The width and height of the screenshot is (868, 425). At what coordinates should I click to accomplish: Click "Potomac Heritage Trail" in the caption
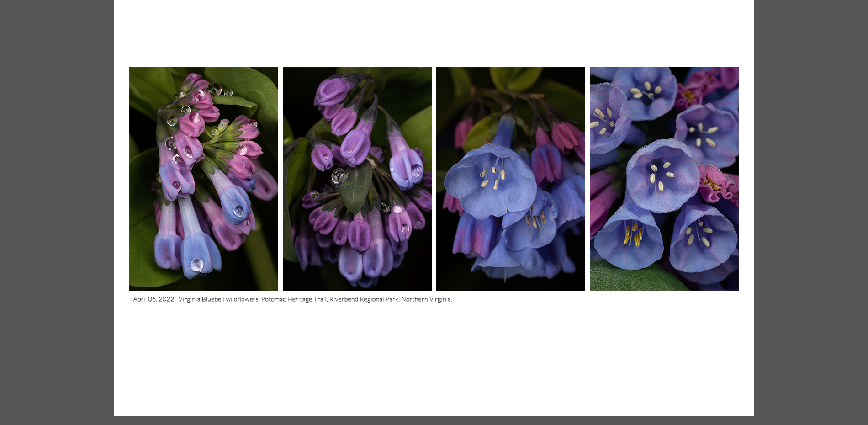tap(294, 299)
